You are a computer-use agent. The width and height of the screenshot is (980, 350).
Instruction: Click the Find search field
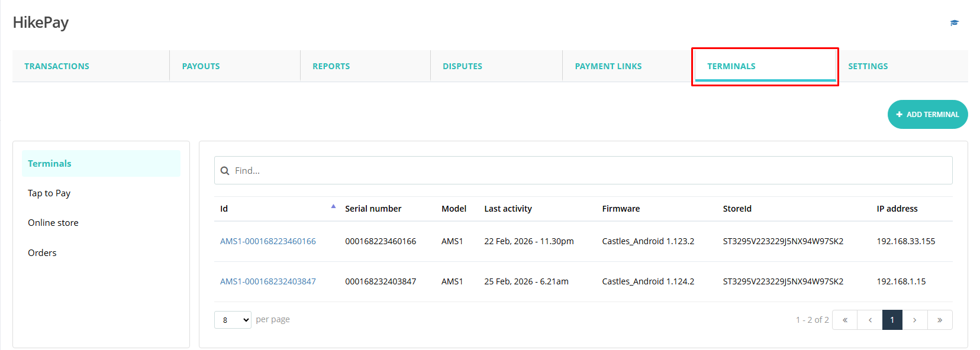(586, 171)
